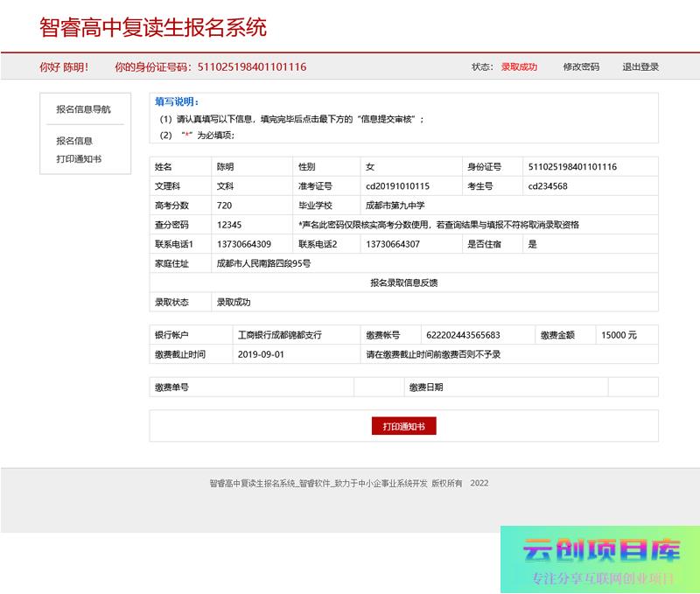Log out via the 退出登录 link

tap(640, 67)
